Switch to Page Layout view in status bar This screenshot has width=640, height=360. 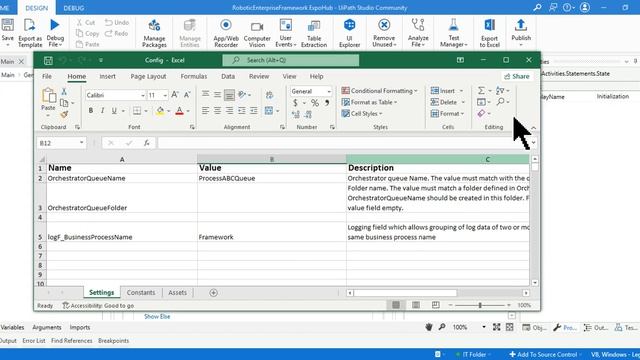tap(416, 305)
